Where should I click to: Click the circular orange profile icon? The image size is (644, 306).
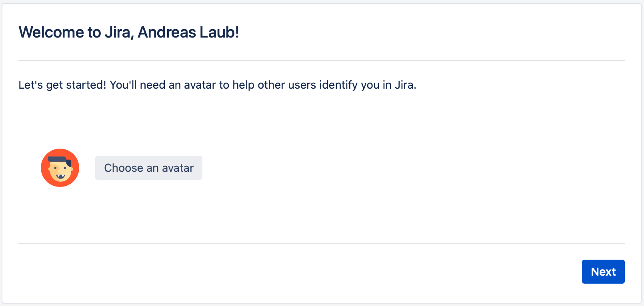(60, 168)
